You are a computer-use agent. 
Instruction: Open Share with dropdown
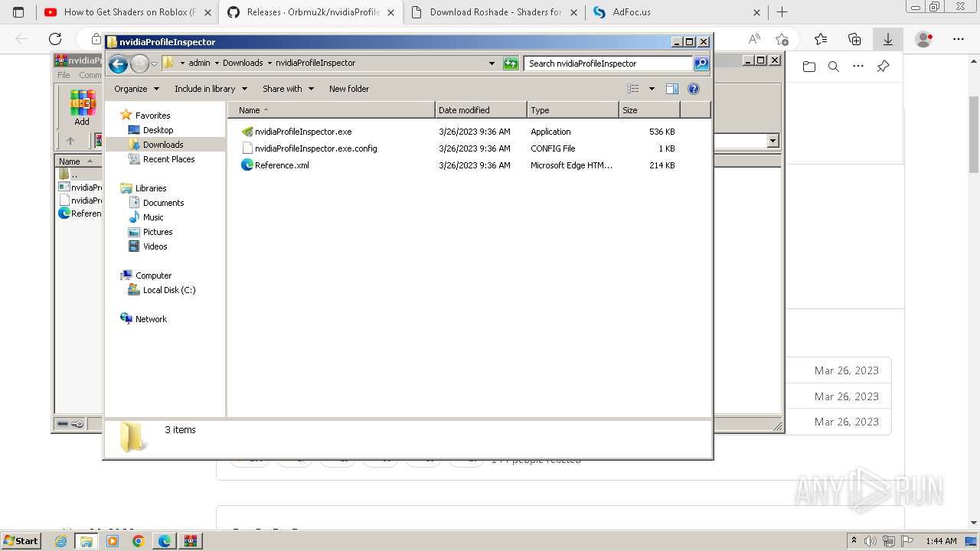point(289,89)
